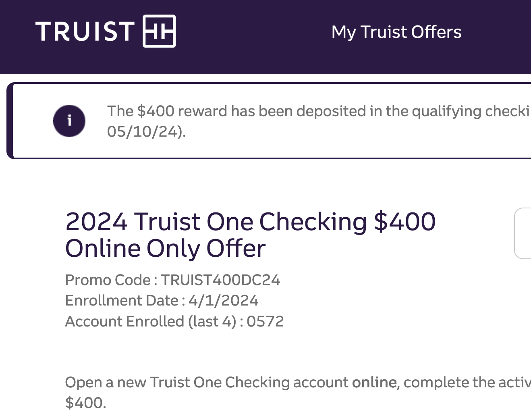
Task: Click the circular info icon in banner
Action: [x=69, y=121]
